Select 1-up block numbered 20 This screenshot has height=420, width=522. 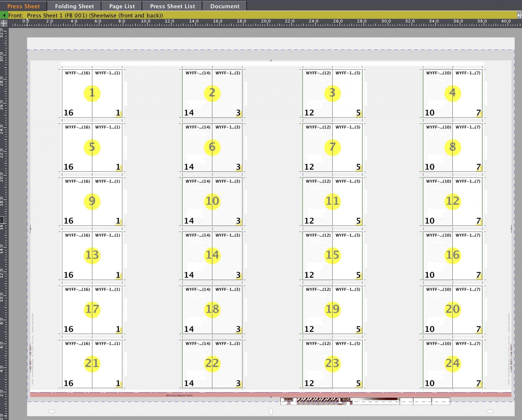452,310
